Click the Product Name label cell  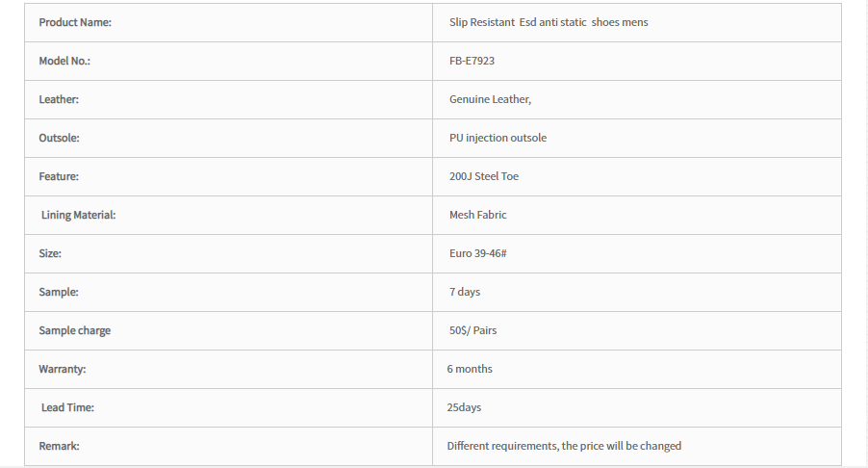[x=228, y=23]
